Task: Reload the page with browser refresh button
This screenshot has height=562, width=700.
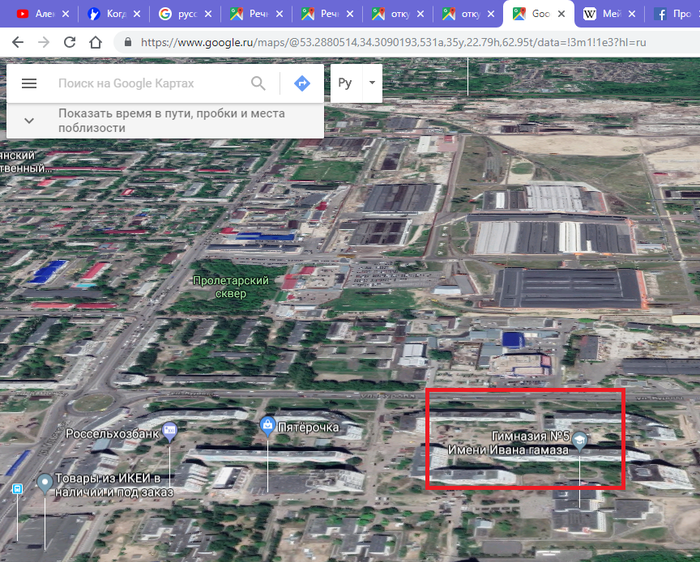Action: 69,42
